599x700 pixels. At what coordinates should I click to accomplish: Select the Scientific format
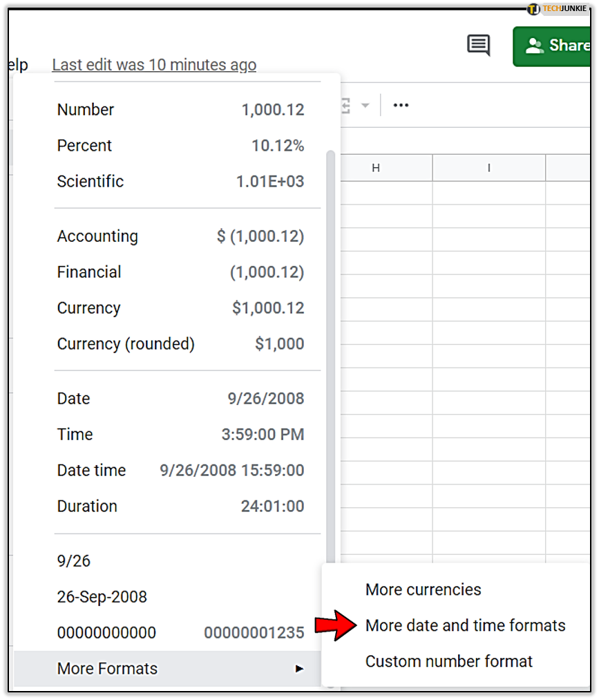[181, 181]
